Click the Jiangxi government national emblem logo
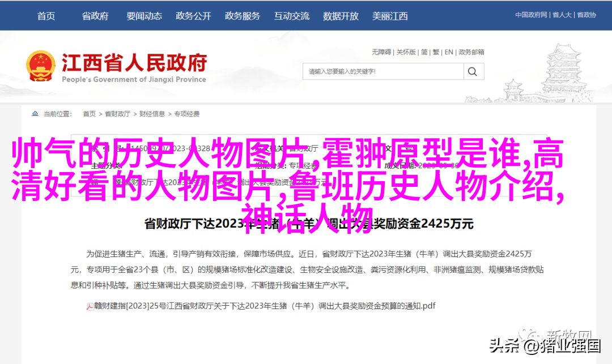 (x=40, y=66)
